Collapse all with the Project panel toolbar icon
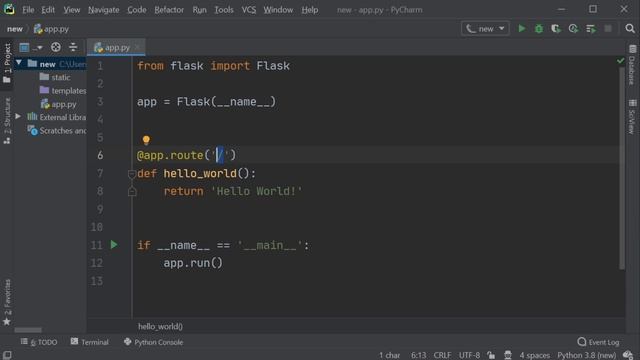640x360 pixels. point(73,47)
